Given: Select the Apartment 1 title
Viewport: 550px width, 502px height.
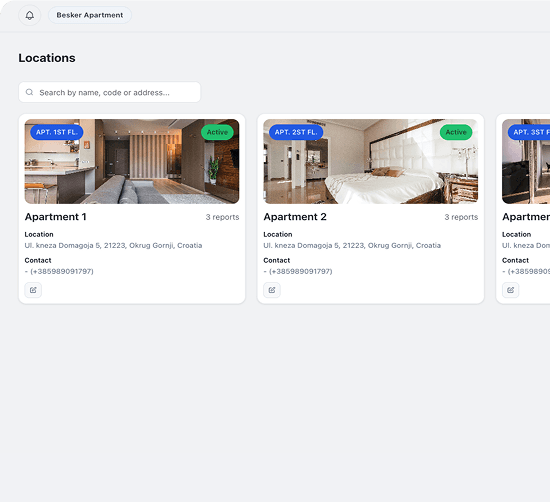Looking at the screenshot, I should pyautogui.click(x=55, y=217).
